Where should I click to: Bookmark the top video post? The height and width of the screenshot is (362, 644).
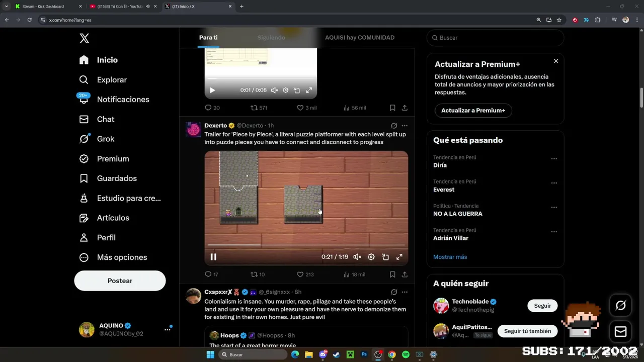(392, 108)
